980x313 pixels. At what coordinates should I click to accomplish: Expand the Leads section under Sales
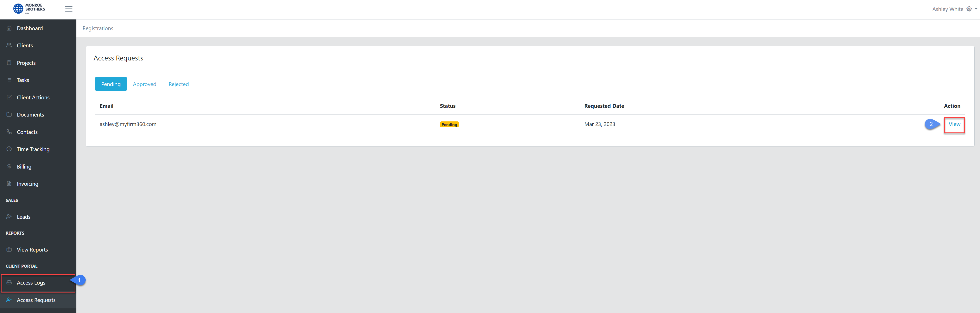[24, 217]
